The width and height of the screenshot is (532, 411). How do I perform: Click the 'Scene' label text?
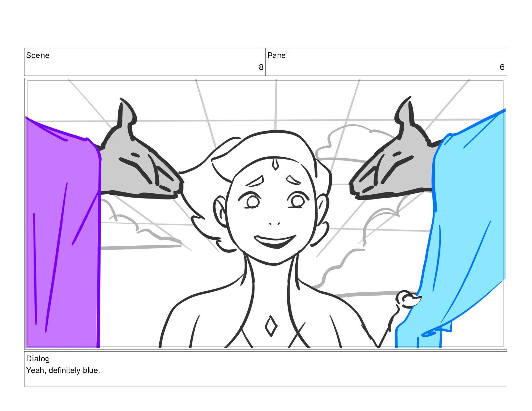[x=38, y=55]
